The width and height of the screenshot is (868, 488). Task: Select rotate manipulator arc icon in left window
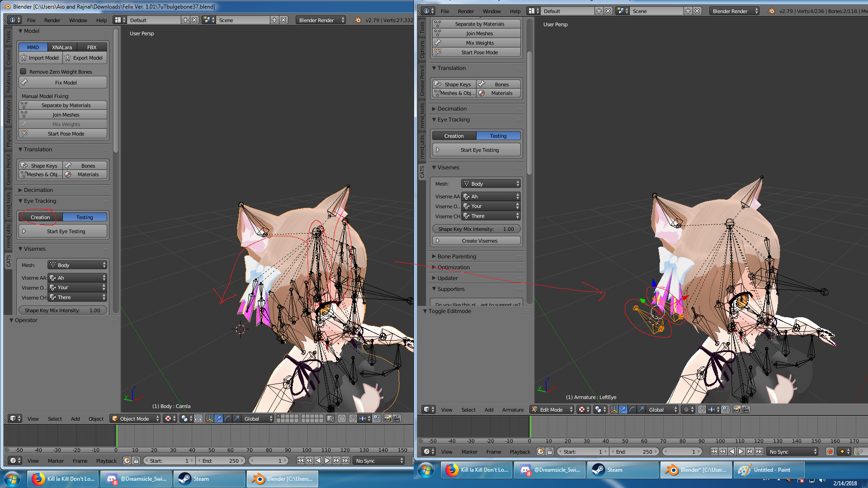coord(227,419)
